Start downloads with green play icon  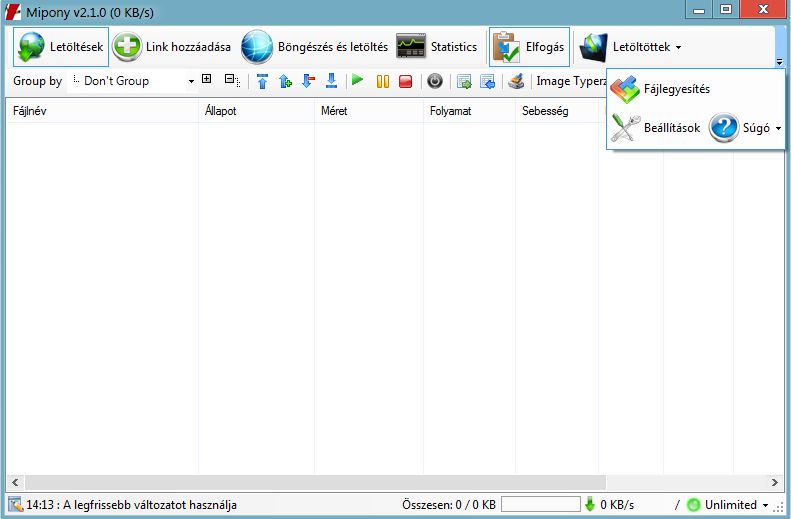(x=358, y=80)
